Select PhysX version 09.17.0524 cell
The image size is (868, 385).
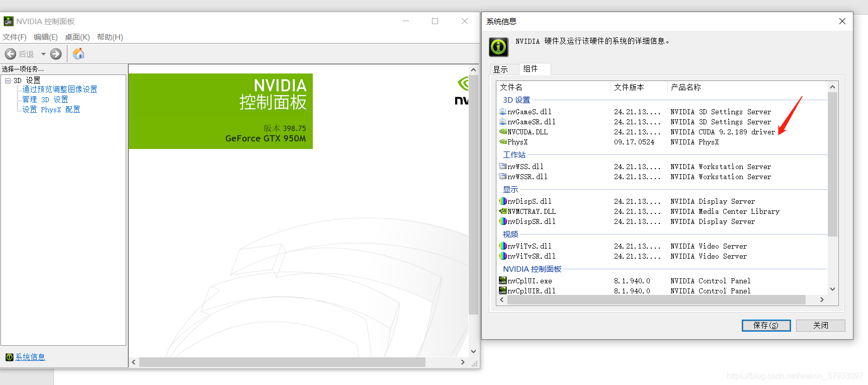click(634, 142)
